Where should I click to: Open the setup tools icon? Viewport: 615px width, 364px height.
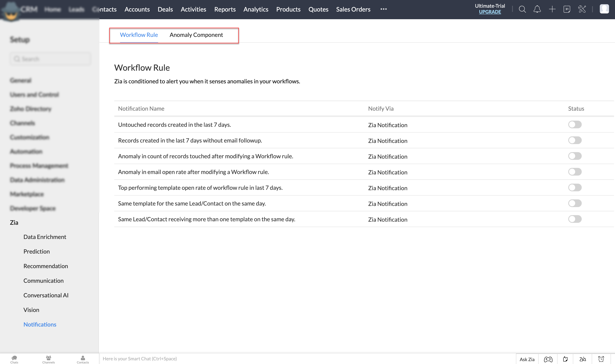(x=582, y=9)
